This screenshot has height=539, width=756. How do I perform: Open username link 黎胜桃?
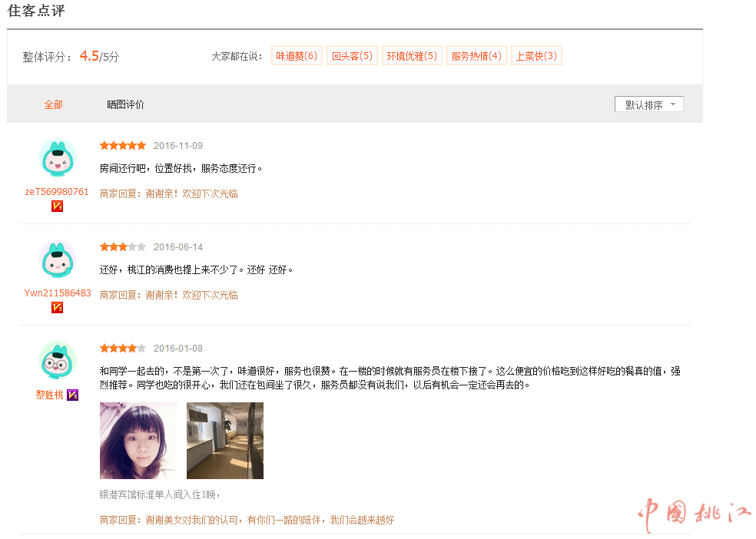click(x=49, y=395)
